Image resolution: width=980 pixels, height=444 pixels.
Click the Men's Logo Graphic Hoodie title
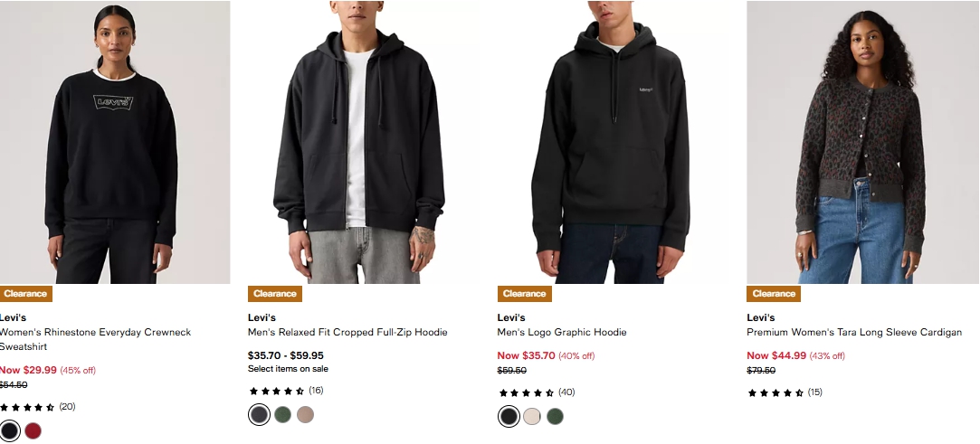[562, 332]
